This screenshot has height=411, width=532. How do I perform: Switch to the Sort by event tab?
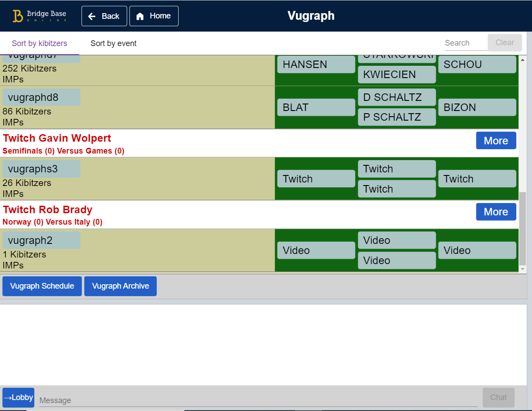coord(113,43)
